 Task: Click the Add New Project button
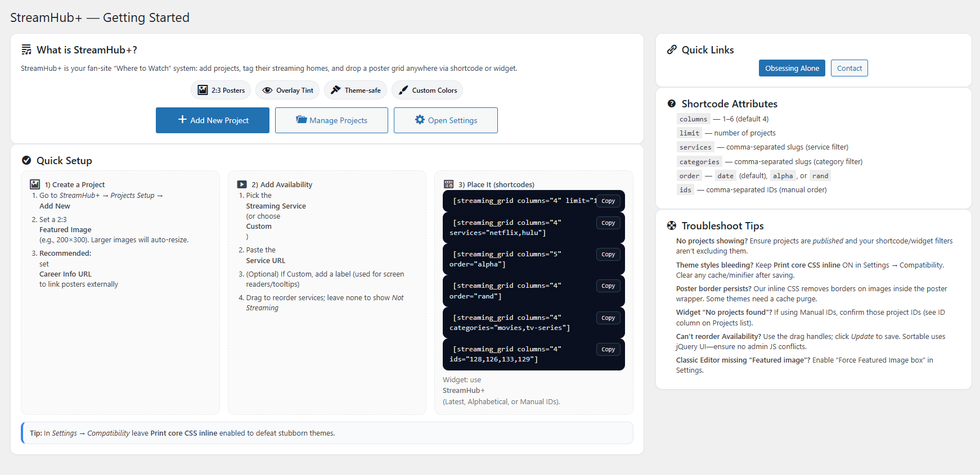point(213,120)
